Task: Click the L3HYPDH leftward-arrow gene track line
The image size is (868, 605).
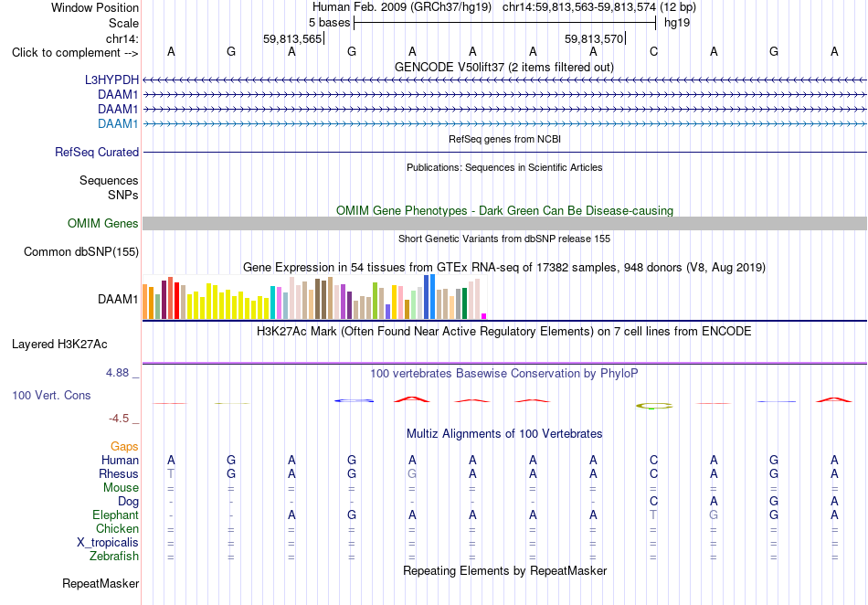Action: coord(504,80)
